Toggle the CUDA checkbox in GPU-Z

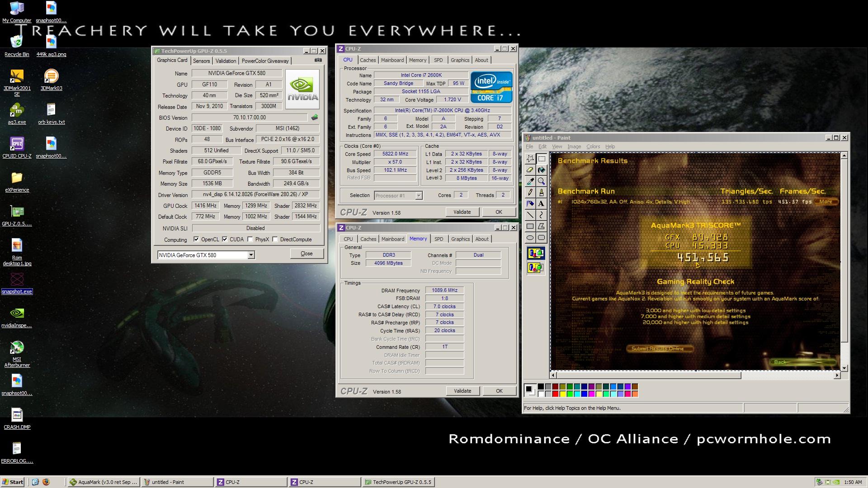click(225, 239)
